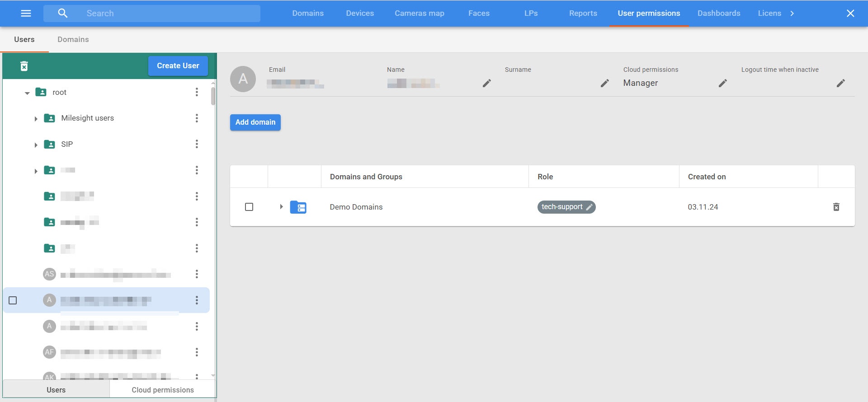Click the root folder icon
Screen dimensions: 868x402
[41, 92]
